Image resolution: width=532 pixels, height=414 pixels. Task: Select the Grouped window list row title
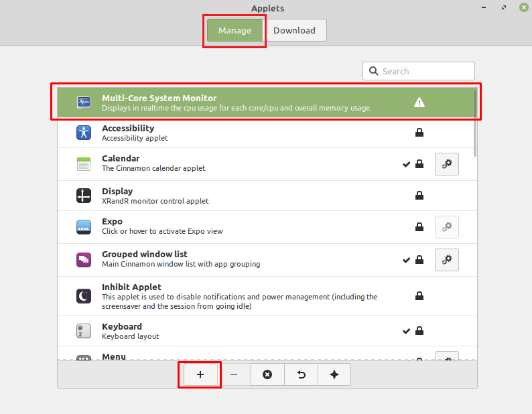[x=145, y=254]
